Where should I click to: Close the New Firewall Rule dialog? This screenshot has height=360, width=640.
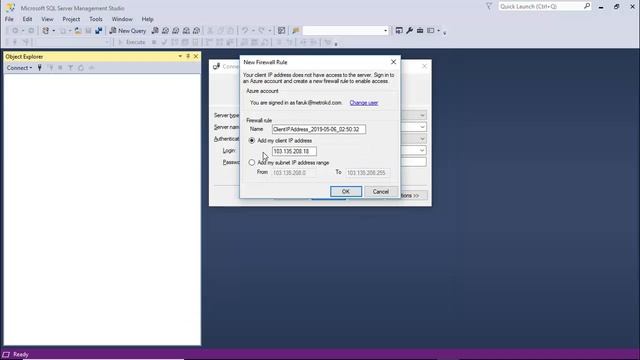[x=393, y=62]
